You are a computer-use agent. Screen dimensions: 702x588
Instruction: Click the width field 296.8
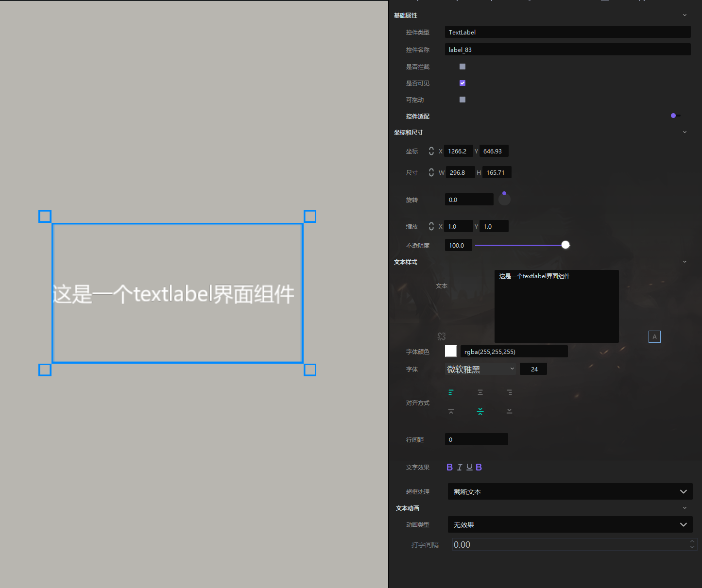461,172
